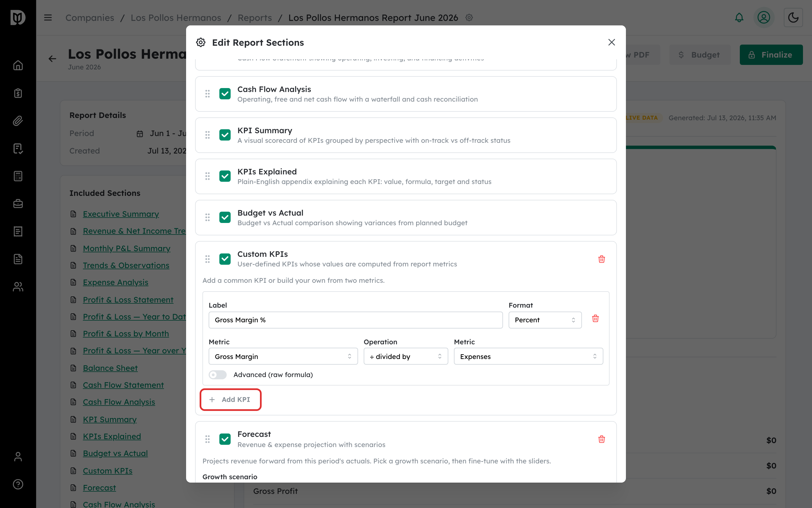Open KPIs Explained link in Included Sections
The height and width of the screenshot is (508, 812).
point(112,436)
